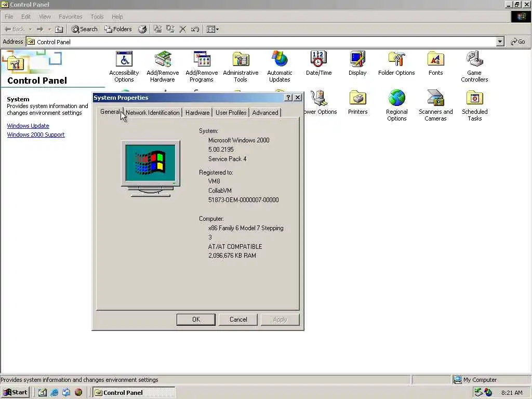Click the Copy To toolbar icon

[x=170, y=29]
